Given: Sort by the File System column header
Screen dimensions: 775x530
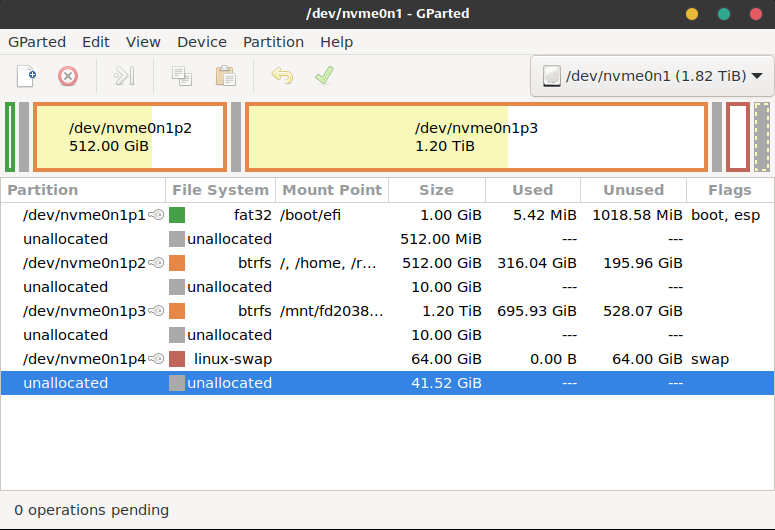Looking at the screenshot, I should click(220, 190).
